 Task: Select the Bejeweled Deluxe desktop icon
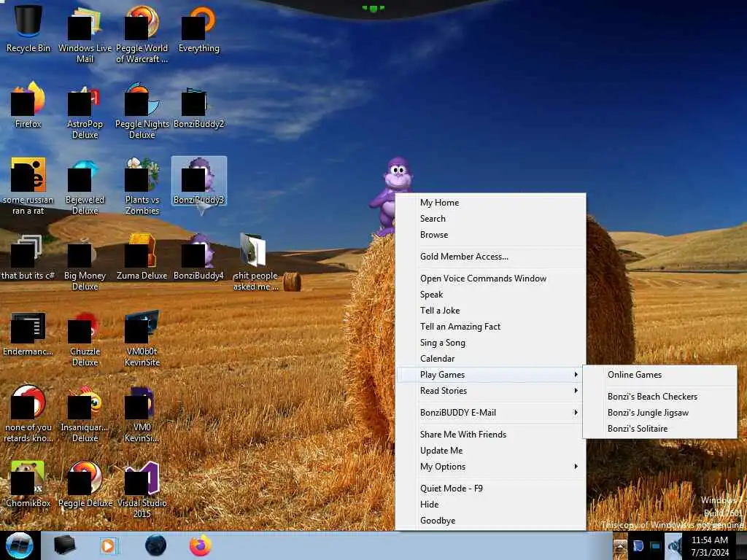(85, 186)
